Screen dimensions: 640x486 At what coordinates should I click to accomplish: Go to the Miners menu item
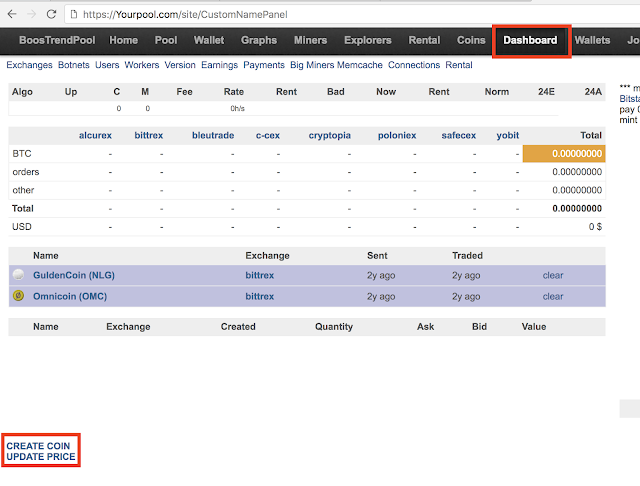pos(310,40)
